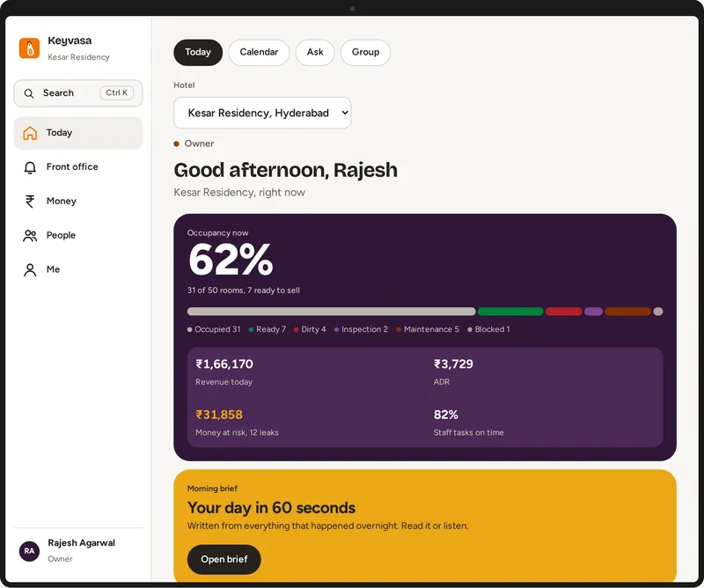The image size is (704, 588).
Task: Click the 82% staff tasks value
Action: [x=446, y=415]
